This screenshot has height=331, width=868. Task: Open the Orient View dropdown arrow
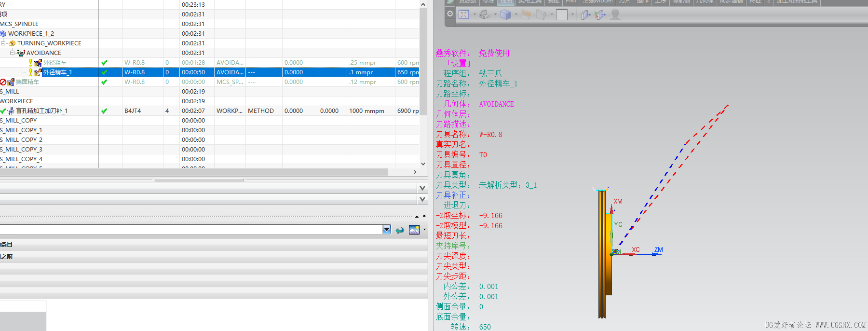495,14
